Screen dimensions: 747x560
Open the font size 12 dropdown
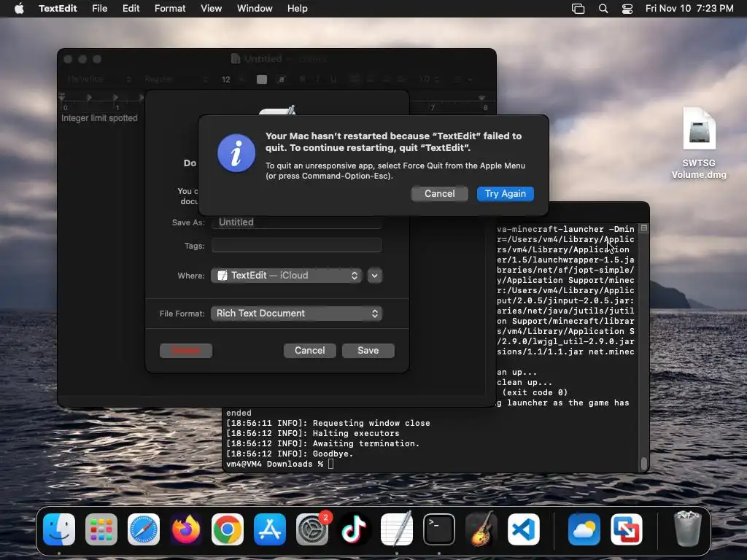point(233,79)
